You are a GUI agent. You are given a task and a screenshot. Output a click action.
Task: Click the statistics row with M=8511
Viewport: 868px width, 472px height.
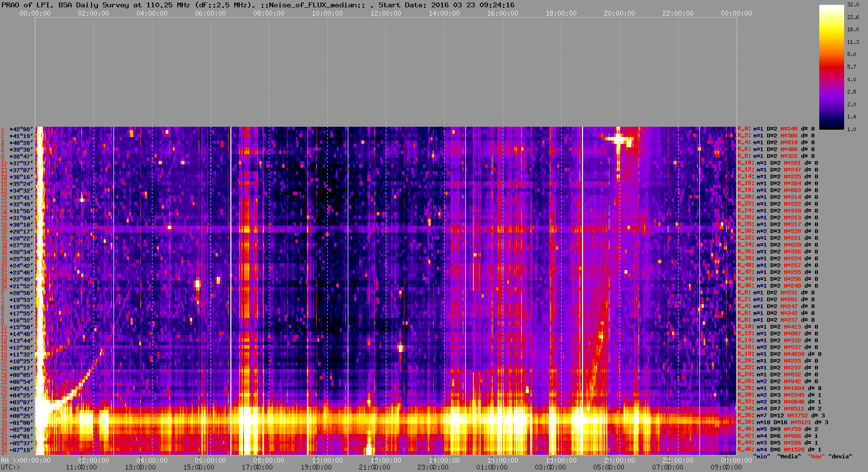point(780,409)
